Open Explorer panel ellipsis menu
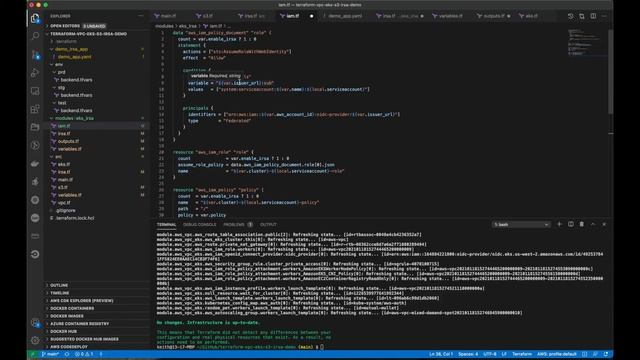Viewport: 640px width, 360px height. click(141, 16)
